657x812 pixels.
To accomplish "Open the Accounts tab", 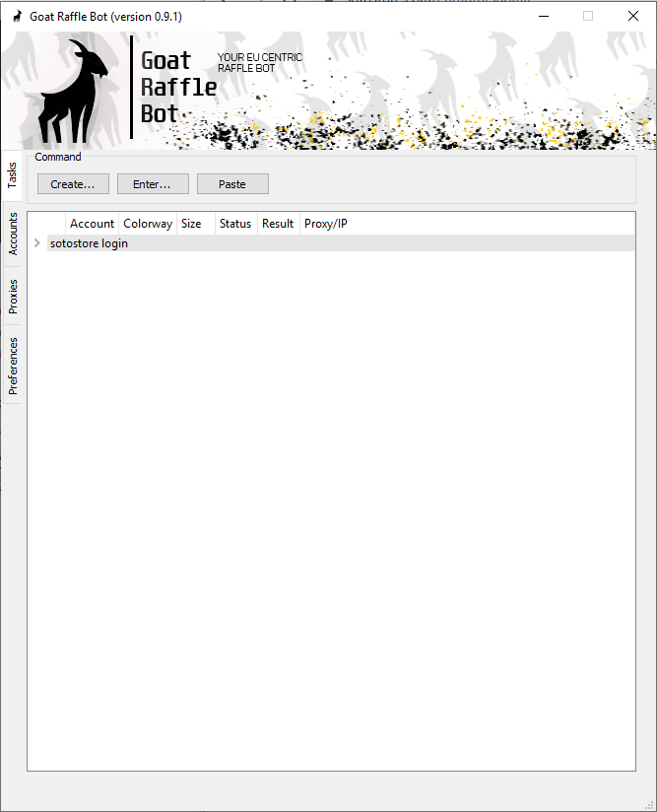I will click(x=13, y=234).
